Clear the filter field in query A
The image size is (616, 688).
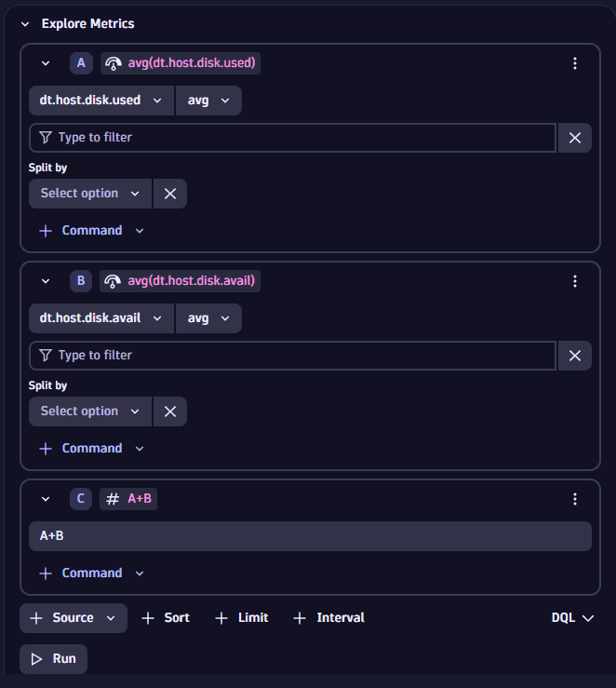point(575,138)
